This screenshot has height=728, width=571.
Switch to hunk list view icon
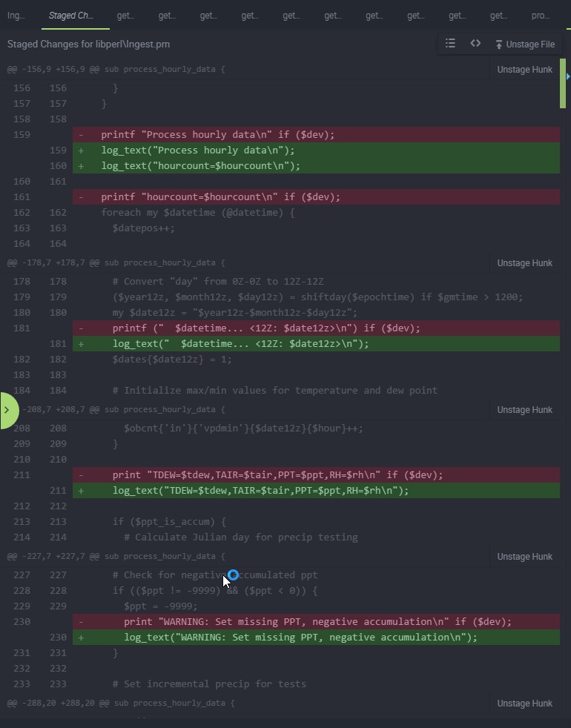click(x=450, y=44)
